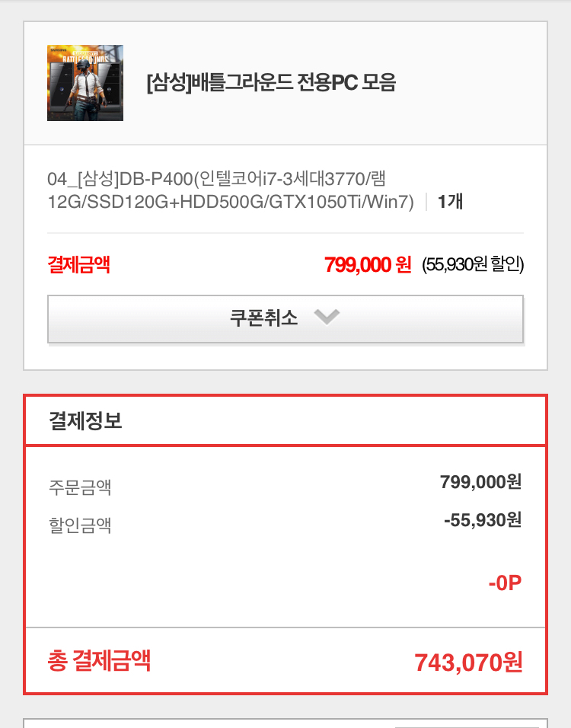Viewport: 571px width, 728px height.
Task: Click the -0P points value
Action: [505, 583]
